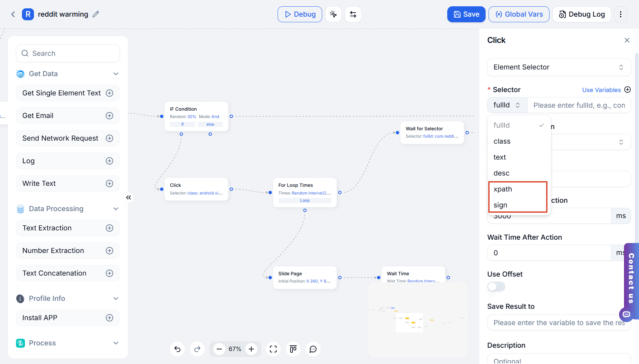Open the Element Selector dropdown
Image resolution: width=639 pixels, height=364 pixels.
559,67
